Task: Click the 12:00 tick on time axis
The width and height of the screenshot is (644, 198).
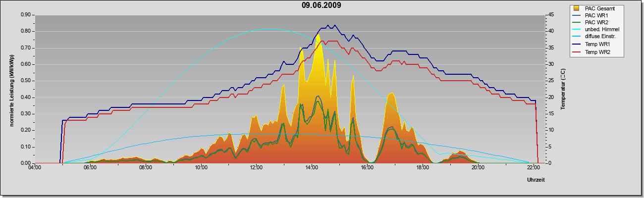Action: pyautogui.click(x=257, y=168)
